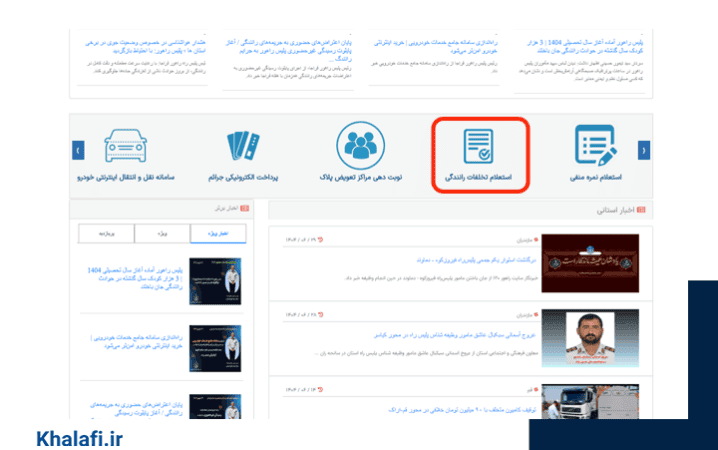The width and height of the screenshot is (718, 450).
Task: Click the red اخبار استانی section icon
Action: pyautogui.click(x=641, y=211)
